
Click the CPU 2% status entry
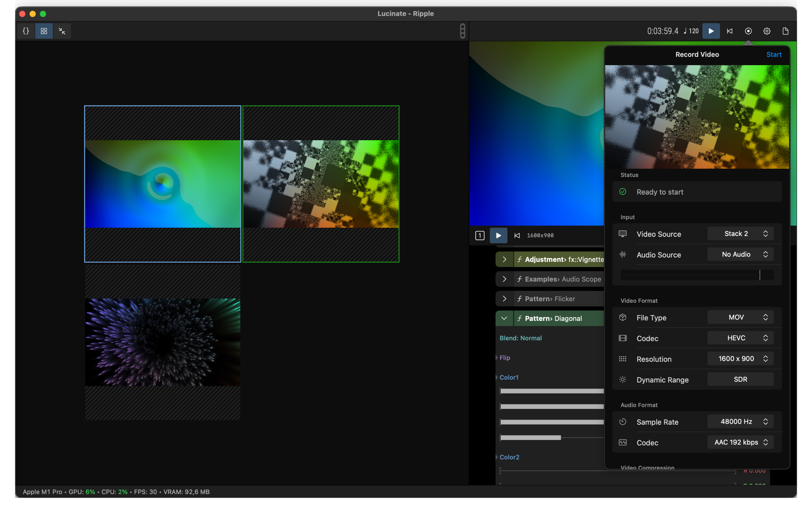[114, 492]
